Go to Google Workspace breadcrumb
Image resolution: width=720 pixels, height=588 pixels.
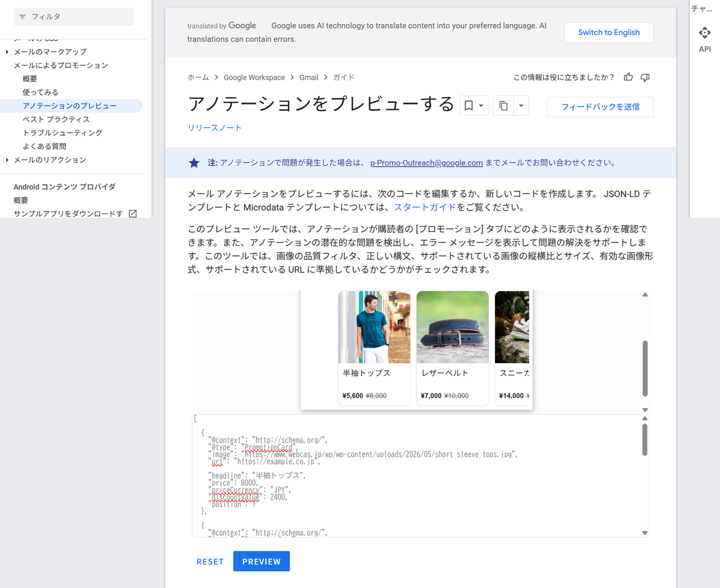(x=254, y=78)
